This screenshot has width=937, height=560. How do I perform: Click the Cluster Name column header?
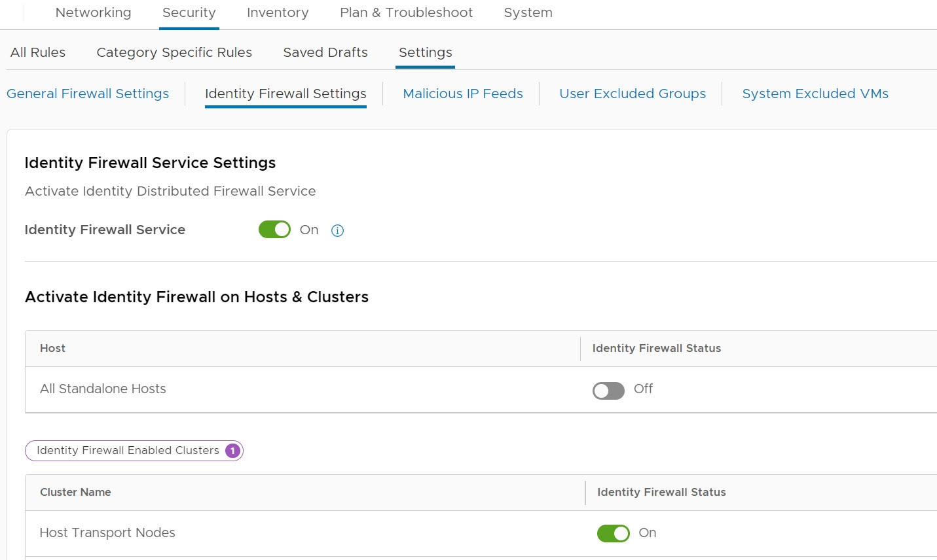(75, 492)
